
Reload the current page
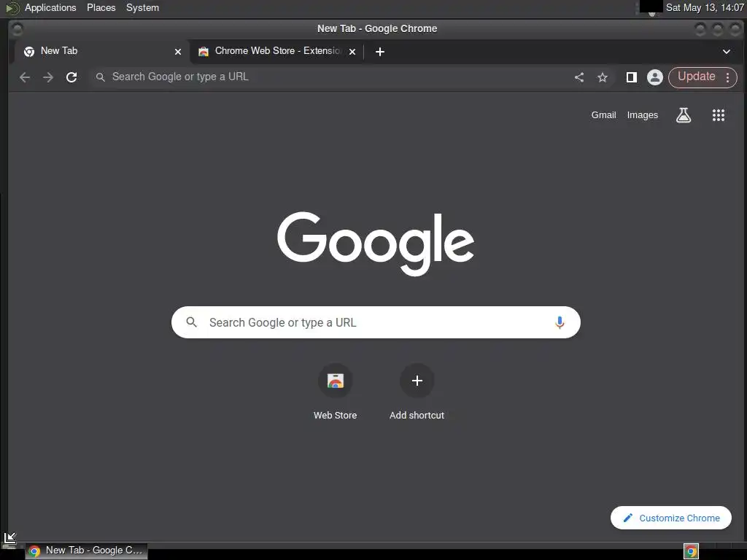click(71, 77)
